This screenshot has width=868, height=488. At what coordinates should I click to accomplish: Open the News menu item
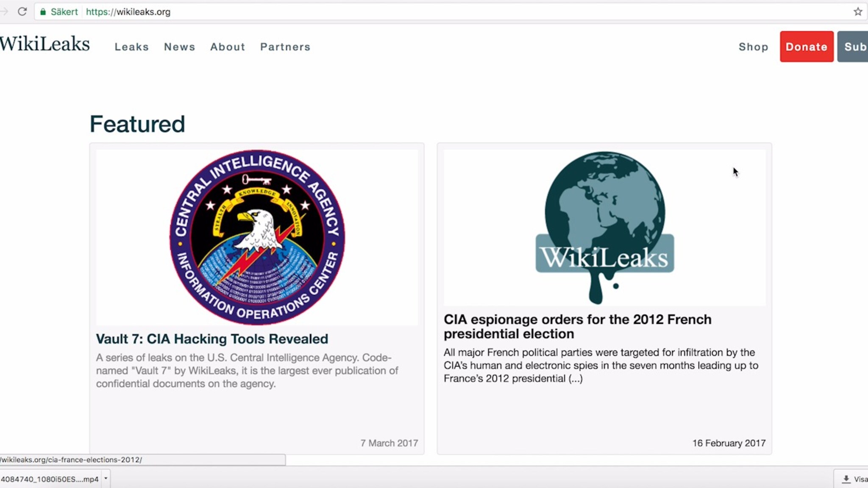coord(180,47)
